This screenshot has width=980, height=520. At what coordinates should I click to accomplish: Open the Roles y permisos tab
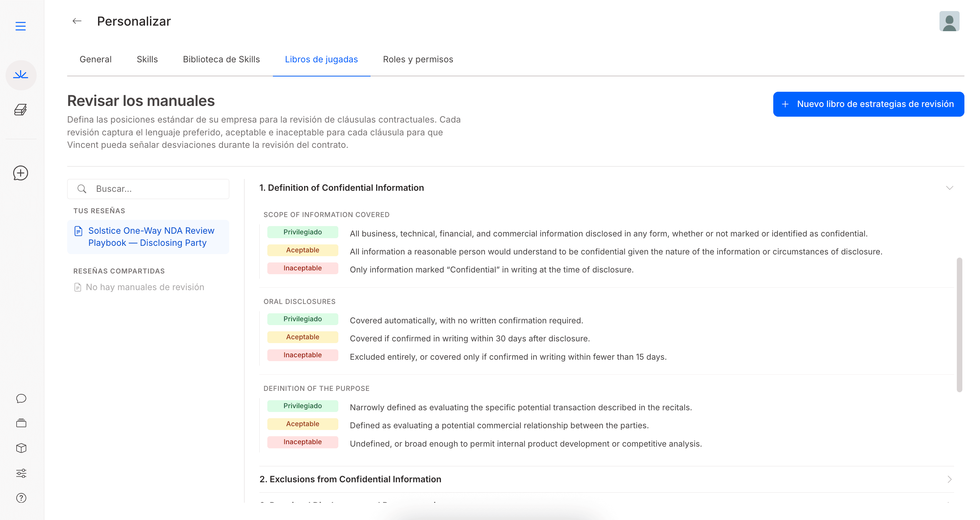(x=418, y=59)
